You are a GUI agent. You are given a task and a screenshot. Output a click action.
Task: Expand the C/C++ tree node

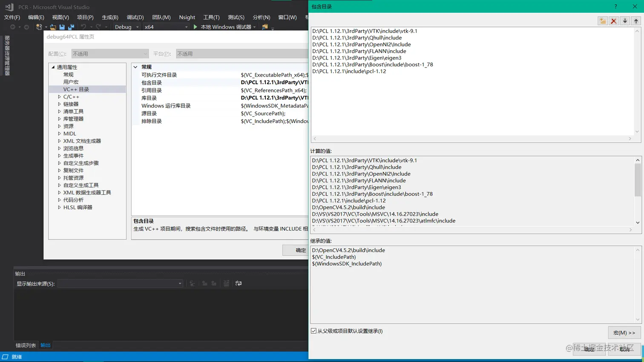(59, 97)
